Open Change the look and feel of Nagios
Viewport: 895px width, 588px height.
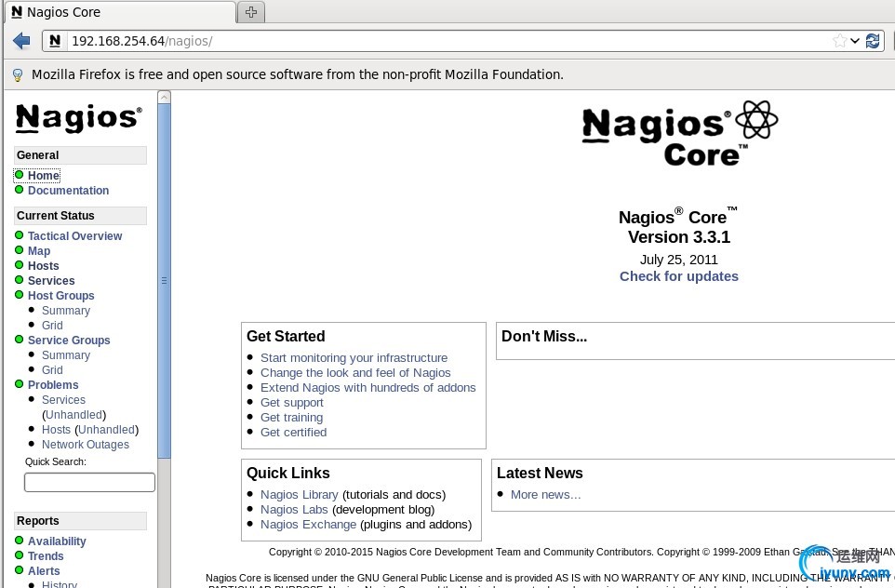[355, 373]
